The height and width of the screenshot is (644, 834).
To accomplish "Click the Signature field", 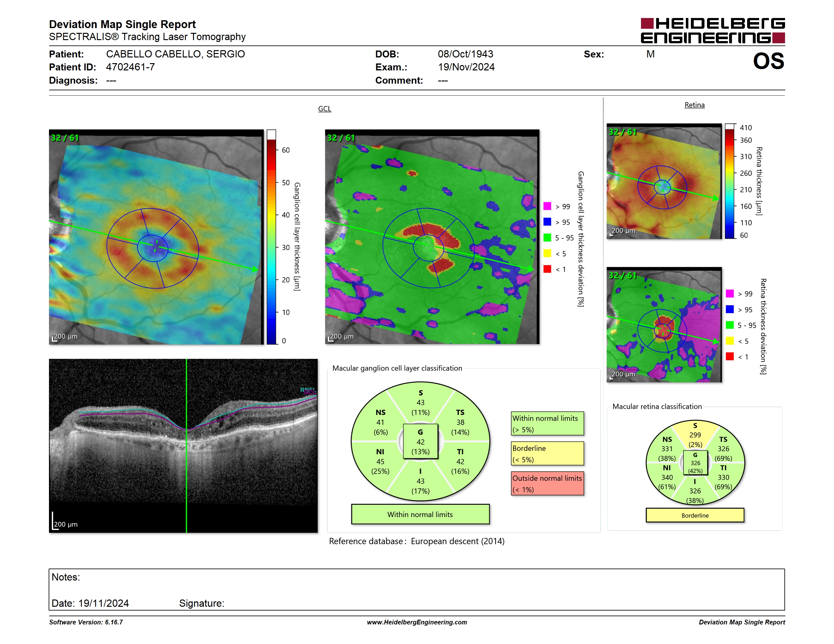I will [x=202, y=603].
